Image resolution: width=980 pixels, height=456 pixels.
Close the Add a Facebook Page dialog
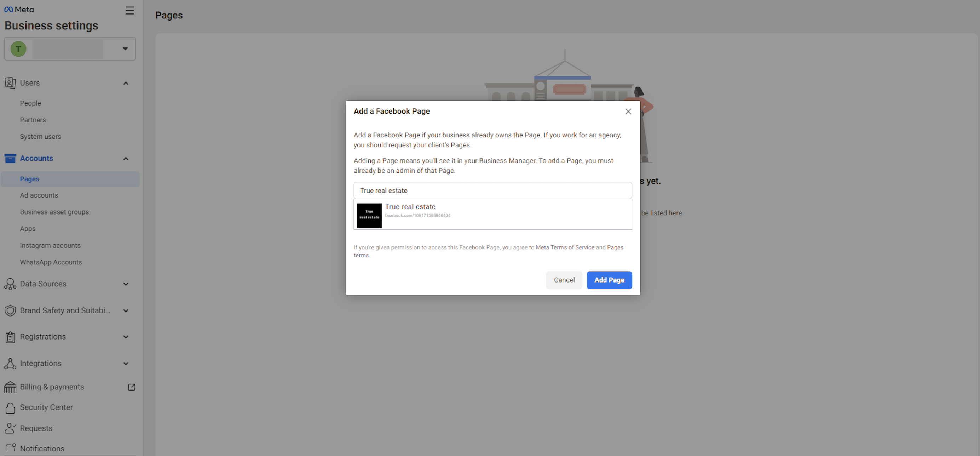[628, 112]
